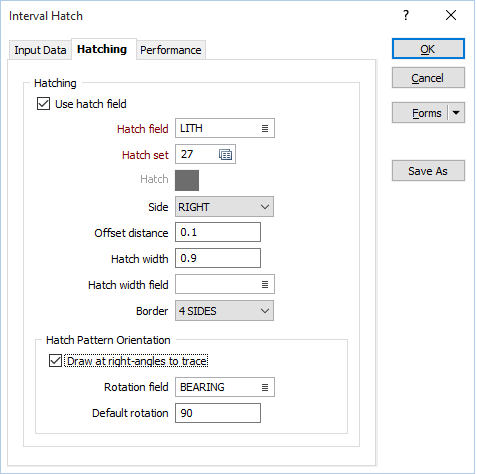Expand the Border dropdown showing 4 SIDES
This screenshot has width=477, height=474.
[224, 311]
